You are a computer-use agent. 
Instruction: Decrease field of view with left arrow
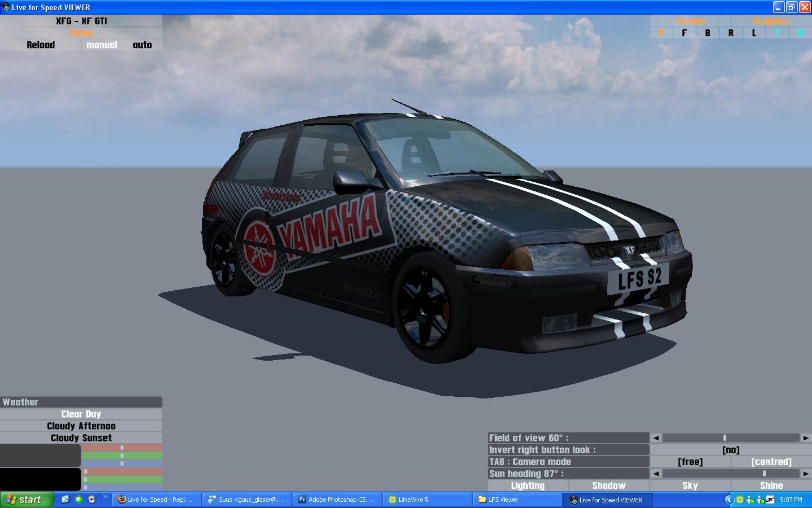tap(656, 437)
